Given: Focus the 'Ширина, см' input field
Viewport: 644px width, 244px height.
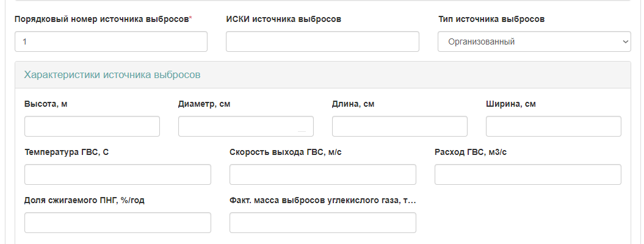Looking at the screenshot, I should coord(554,126).
